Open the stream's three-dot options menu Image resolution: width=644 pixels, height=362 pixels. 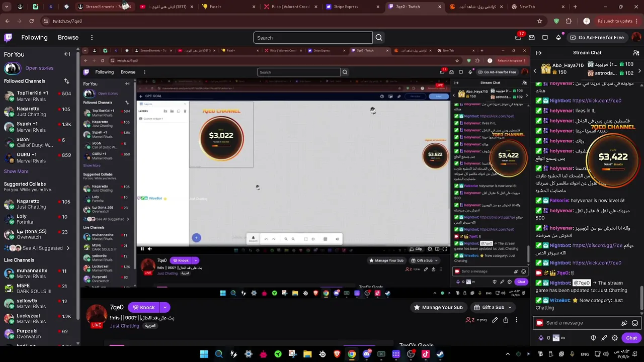click(516, 320)
